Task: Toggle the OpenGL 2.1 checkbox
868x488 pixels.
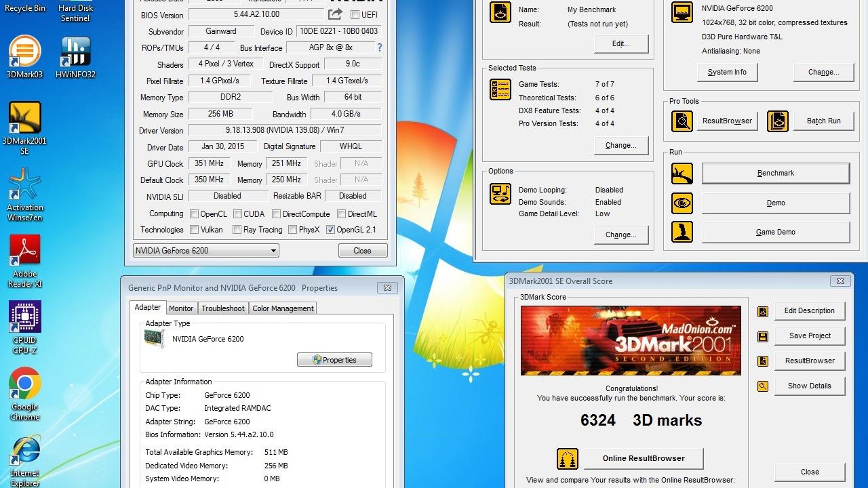Action: click(330, 230)
